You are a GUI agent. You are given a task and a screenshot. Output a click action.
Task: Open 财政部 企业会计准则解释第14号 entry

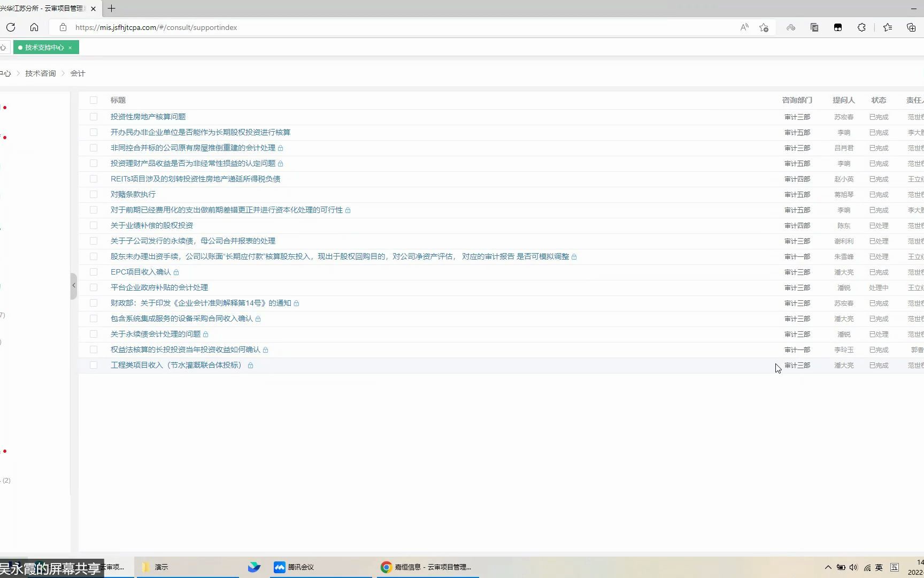click(x=201, y=303)
